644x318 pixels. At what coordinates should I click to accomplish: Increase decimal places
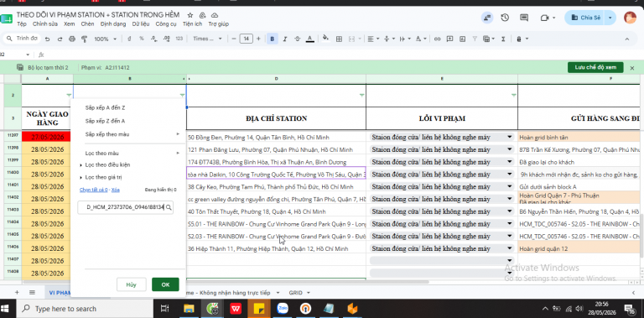166,39
